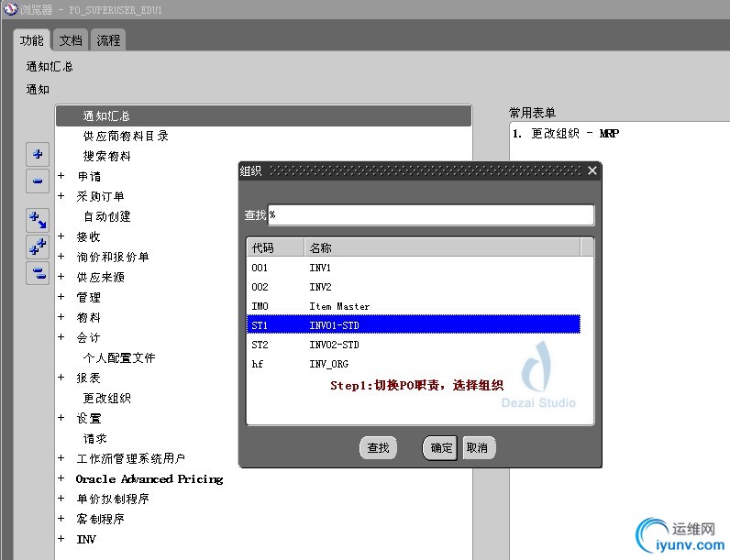Click the collapse all nodes icon button
This screenshot has height=560, width=730.
[38, 273]
